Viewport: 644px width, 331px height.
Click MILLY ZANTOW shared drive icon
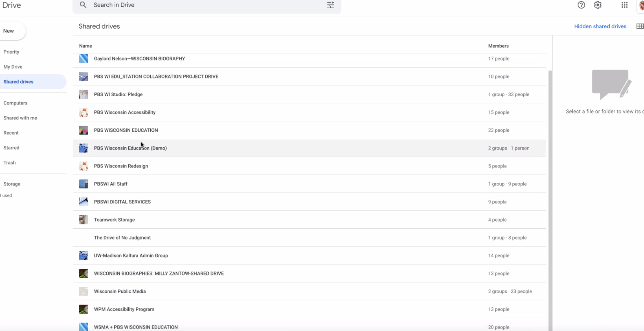(x=83, y=273)
